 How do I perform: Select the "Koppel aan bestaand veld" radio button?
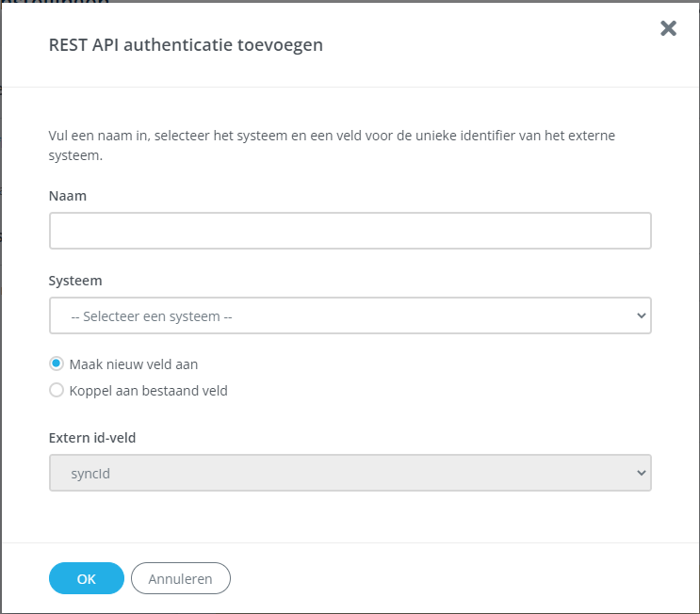click(x=57, y=390)
